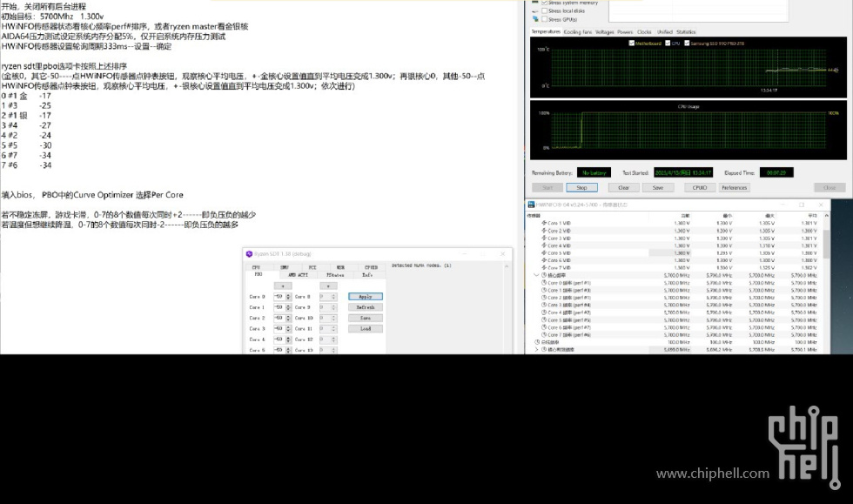The height and width of the screenshot is (504, 853).
Task: Click Core 2 offset spinner arrows
Action: pos(288,318)
